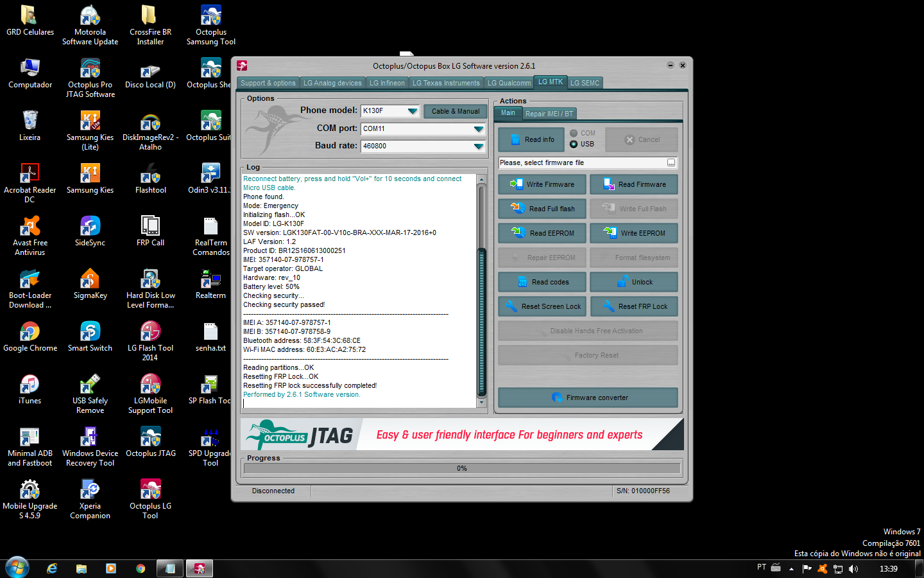Launch Octoplus LG Tool desktop icon
The image size is (924, 578).
(x=150, y=500)
